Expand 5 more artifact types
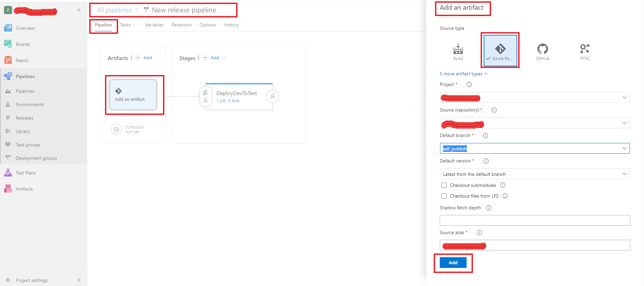The image size is (644, 286). pyautogui.click(x=464, y=74)
